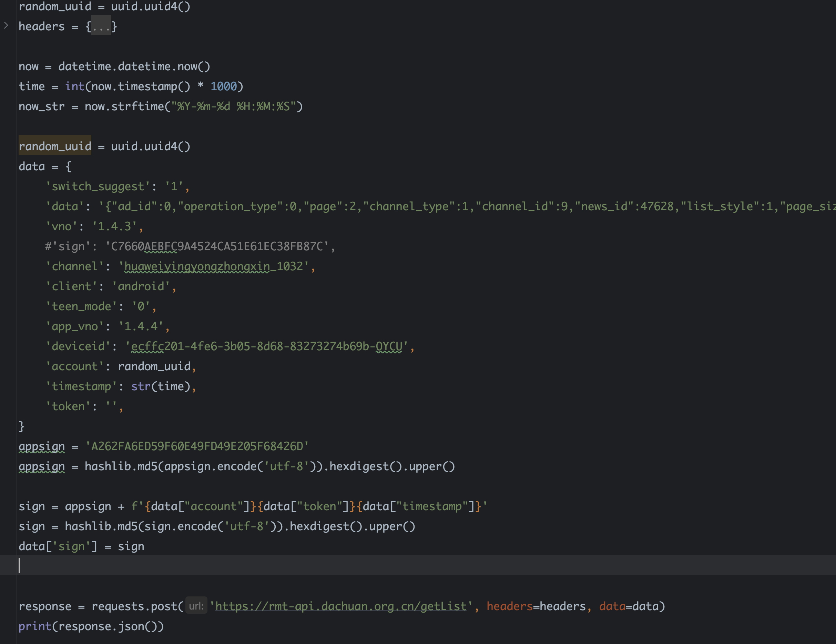The image size is (836, 644).
Task: Expand the folded headers block chevron
Action: tap(6, 26)
